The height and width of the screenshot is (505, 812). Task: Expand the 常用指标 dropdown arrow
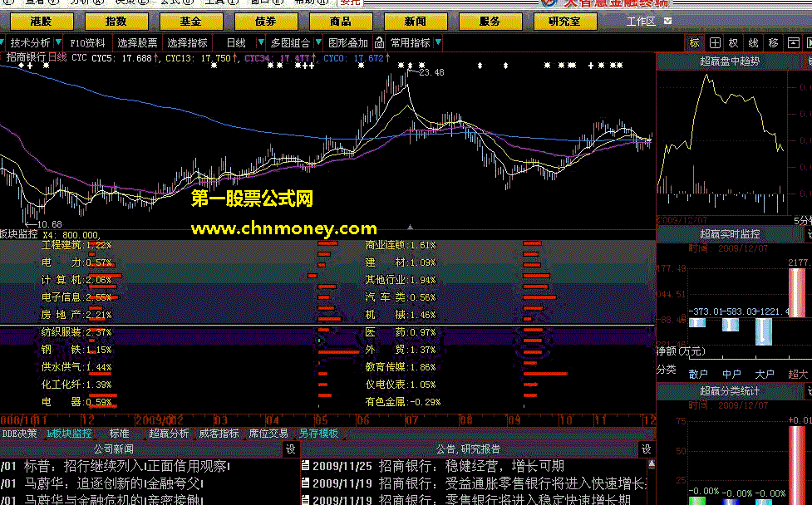[439, 42]
